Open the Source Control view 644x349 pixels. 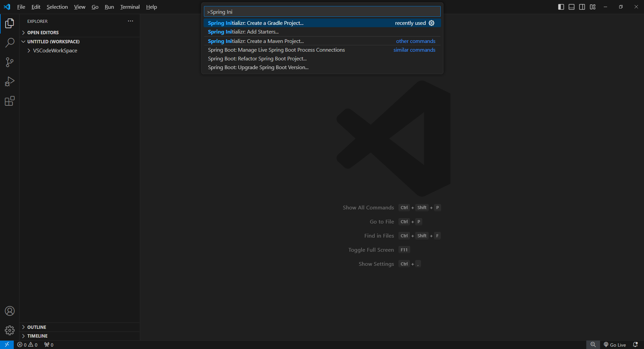9,62
